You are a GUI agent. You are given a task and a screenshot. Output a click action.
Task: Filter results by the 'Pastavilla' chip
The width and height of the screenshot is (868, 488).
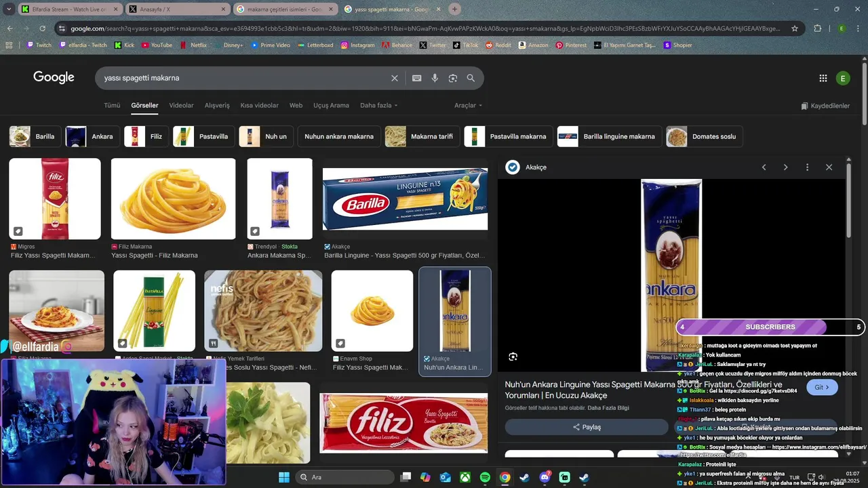203,136
